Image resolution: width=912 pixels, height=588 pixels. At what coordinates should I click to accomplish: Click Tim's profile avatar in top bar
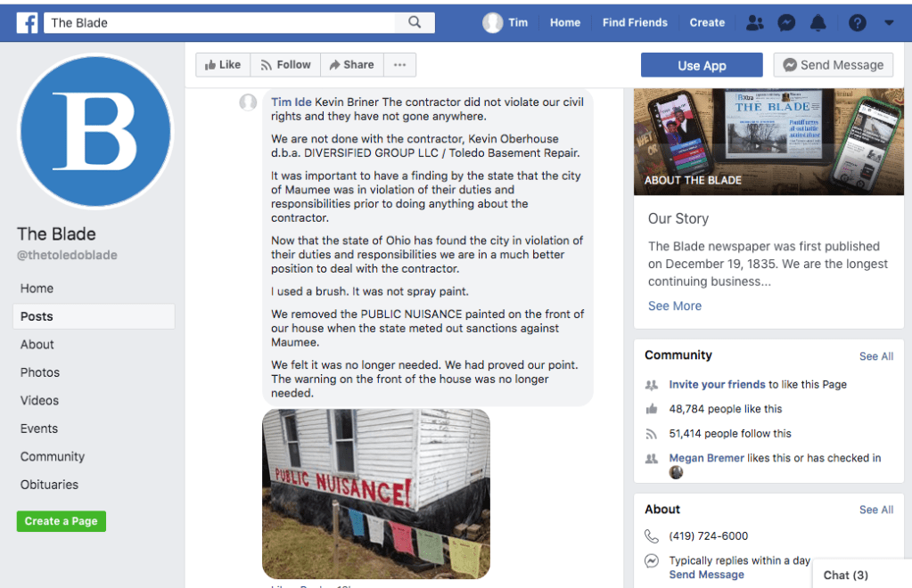[492, 22]
